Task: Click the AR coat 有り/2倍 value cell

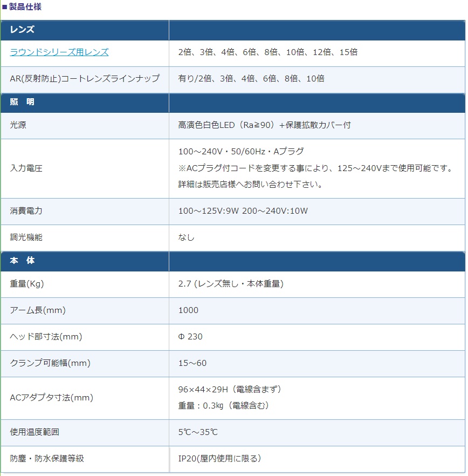Action: [251, 79]
